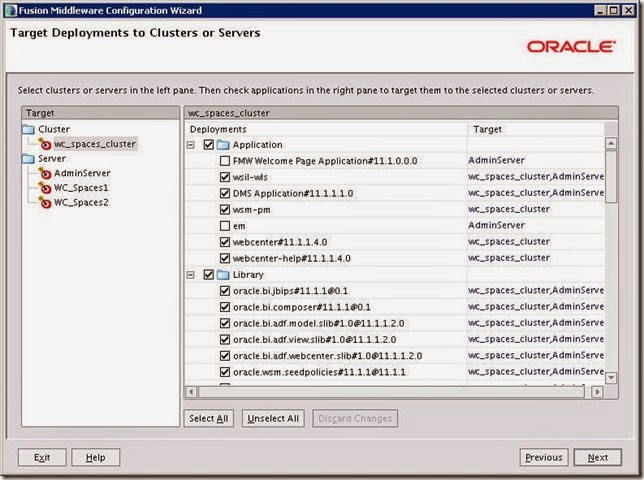Check FMW Welcome Page Application checkbox
This screenshot has width=644, height=480.
tap(225, 161)
